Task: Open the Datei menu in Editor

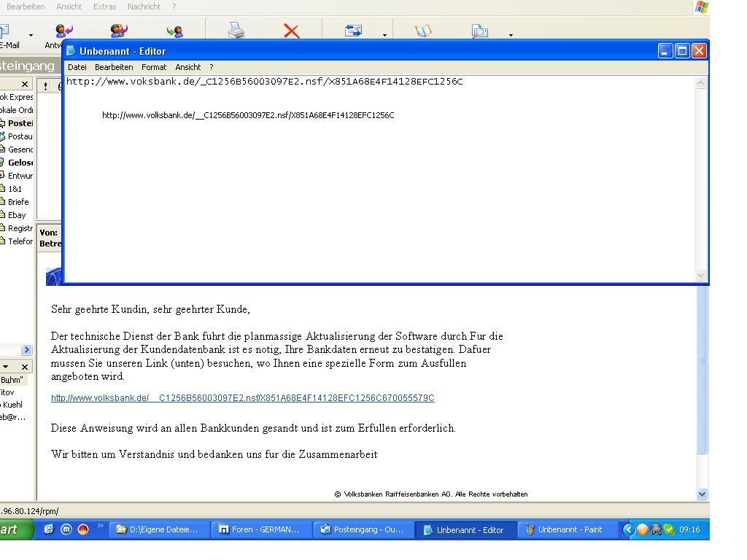Action: click(77, 67)
